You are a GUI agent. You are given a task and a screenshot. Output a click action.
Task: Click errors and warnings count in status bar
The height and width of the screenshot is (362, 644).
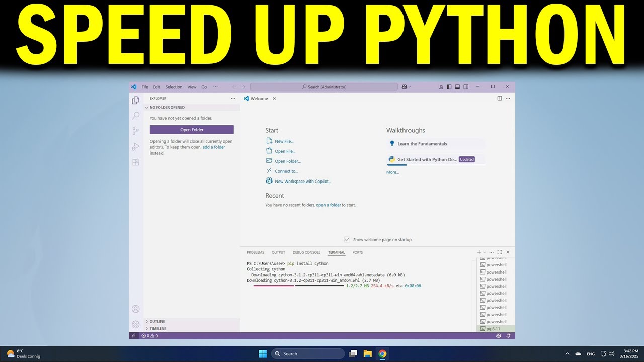(149, 336)
